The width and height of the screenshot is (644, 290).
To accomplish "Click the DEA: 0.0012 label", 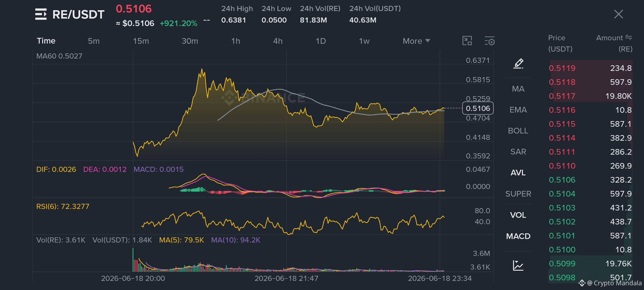I will click(105, 169).
